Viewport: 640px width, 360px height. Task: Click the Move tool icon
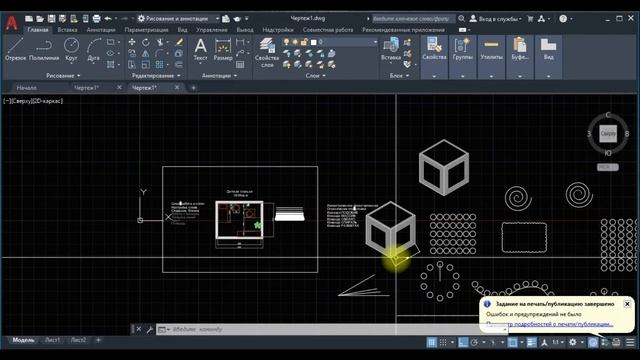point(132,42)
